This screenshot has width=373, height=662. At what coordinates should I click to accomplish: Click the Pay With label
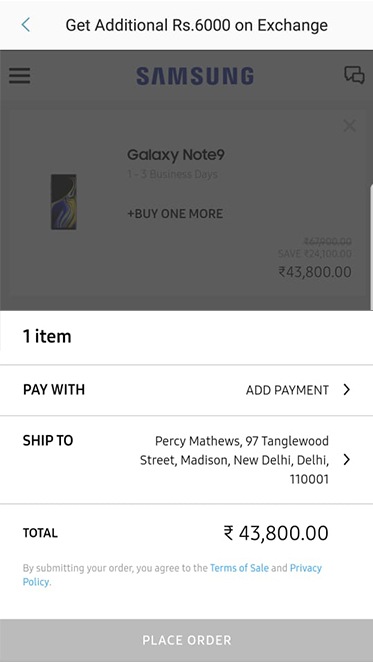54,390
